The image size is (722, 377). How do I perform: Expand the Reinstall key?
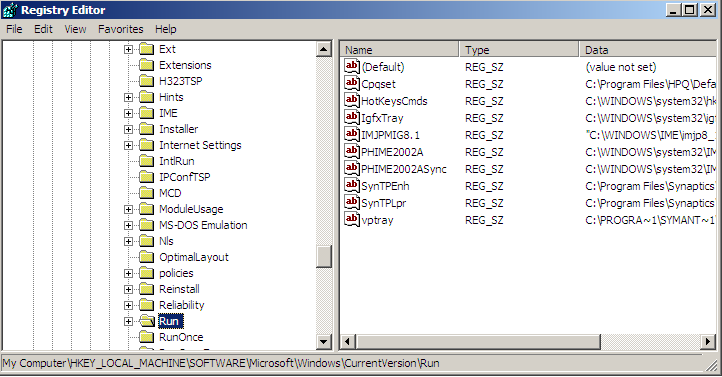point(128,290)
